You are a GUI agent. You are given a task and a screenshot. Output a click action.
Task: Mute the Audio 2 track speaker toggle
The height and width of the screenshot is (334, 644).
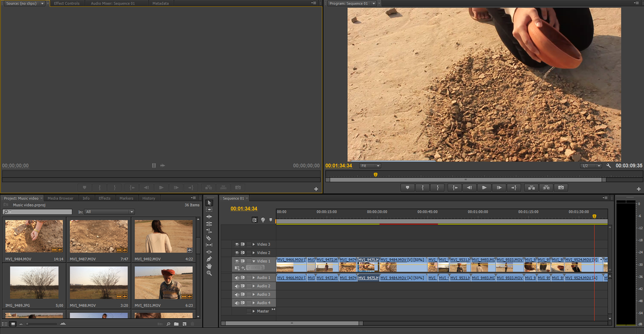tap(237, 286)
